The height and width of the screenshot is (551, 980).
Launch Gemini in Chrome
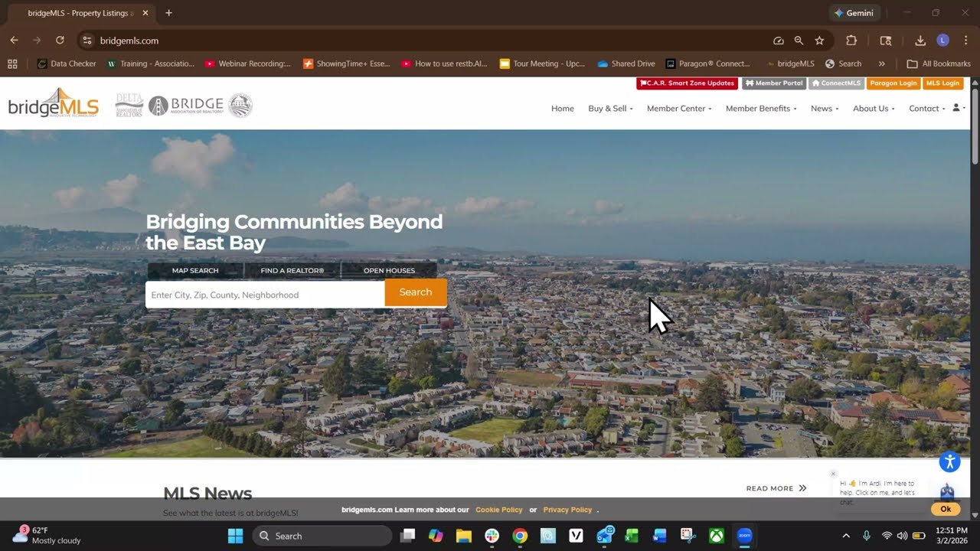(x=854, y=13)
